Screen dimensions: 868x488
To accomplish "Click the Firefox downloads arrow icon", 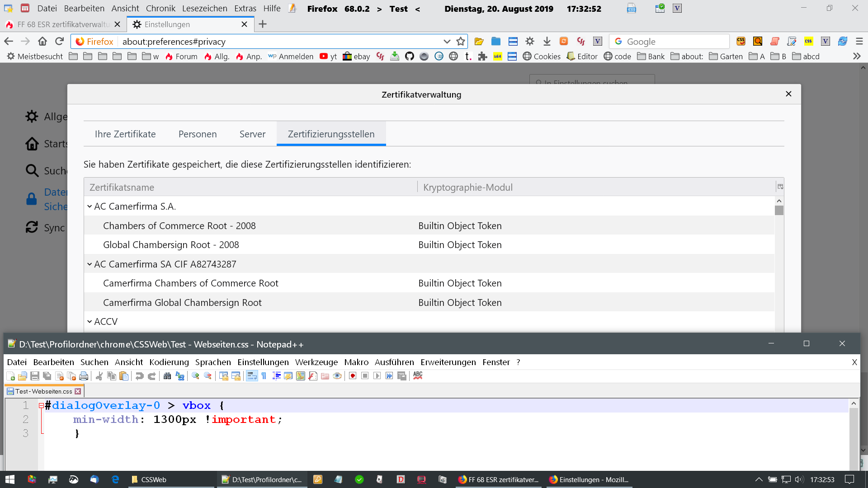I will [x=547, y=42].
